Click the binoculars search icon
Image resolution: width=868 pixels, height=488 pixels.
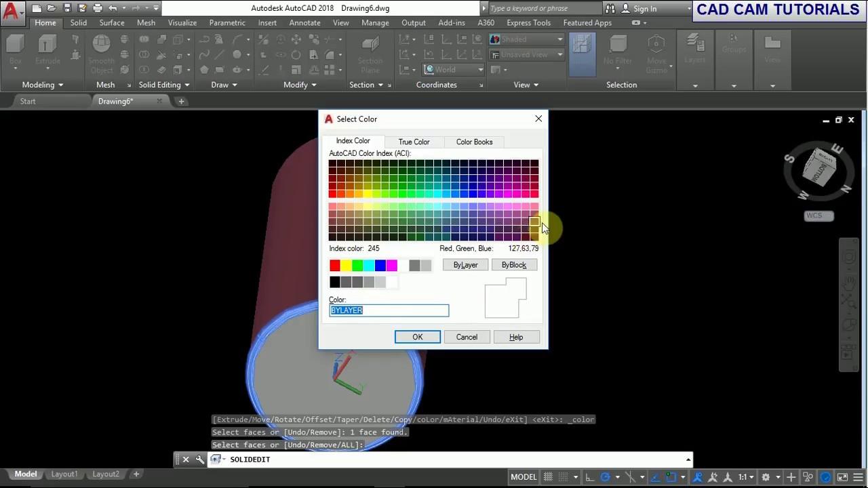click(x=610, y=8)
